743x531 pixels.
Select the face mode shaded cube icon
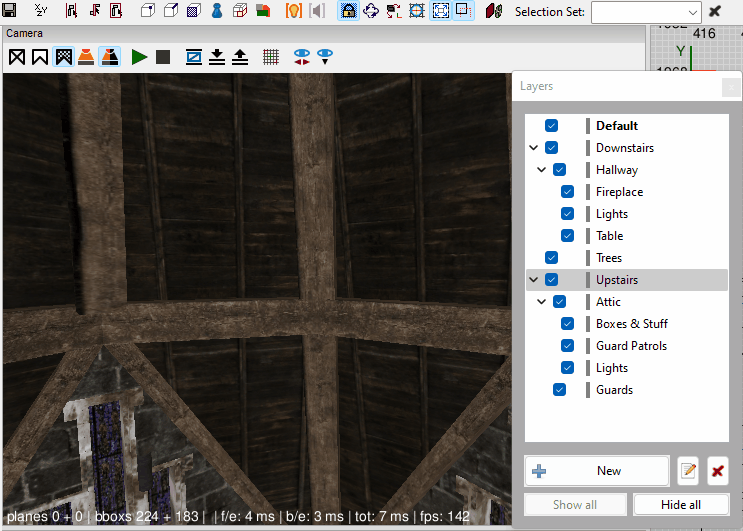click(x=194, y=10)
